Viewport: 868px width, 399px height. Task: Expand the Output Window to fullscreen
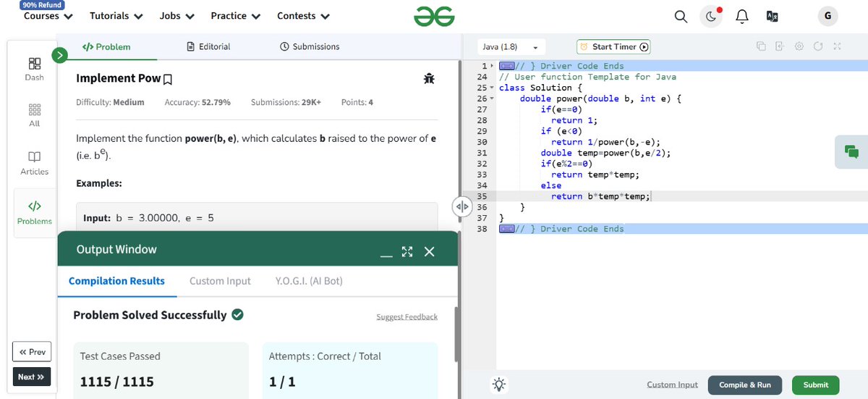(407, 251)
